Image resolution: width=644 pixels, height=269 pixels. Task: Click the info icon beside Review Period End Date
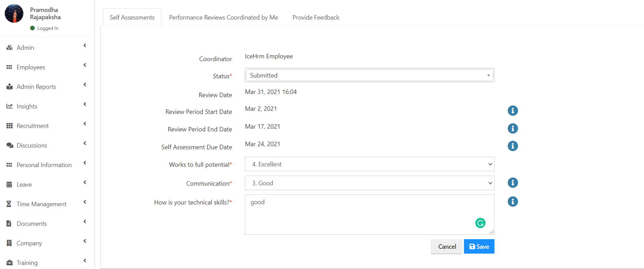tap(513, 128)
